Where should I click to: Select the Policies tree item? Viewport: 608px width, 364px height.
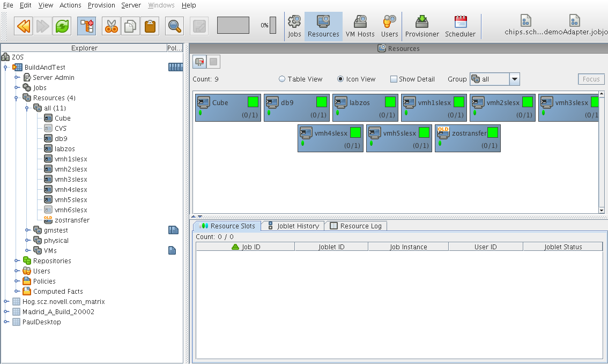point(44,281)
